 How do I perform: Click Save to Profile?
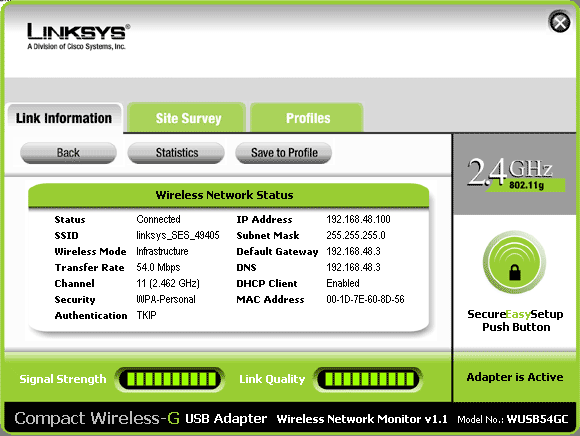click(284, 153)
